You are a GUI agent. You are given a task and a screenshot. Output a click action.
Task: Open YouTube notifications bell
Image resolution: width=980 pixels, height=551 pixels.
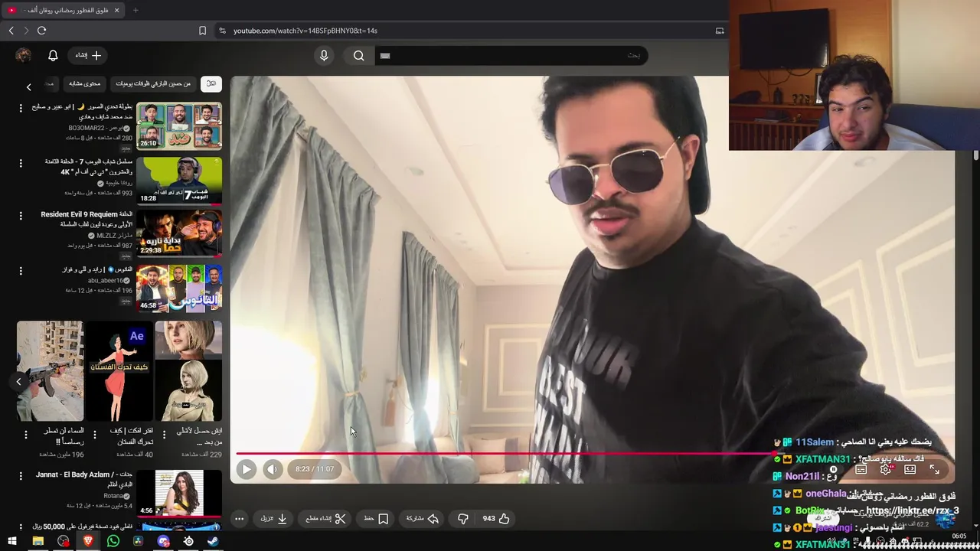tap(53, 55)
